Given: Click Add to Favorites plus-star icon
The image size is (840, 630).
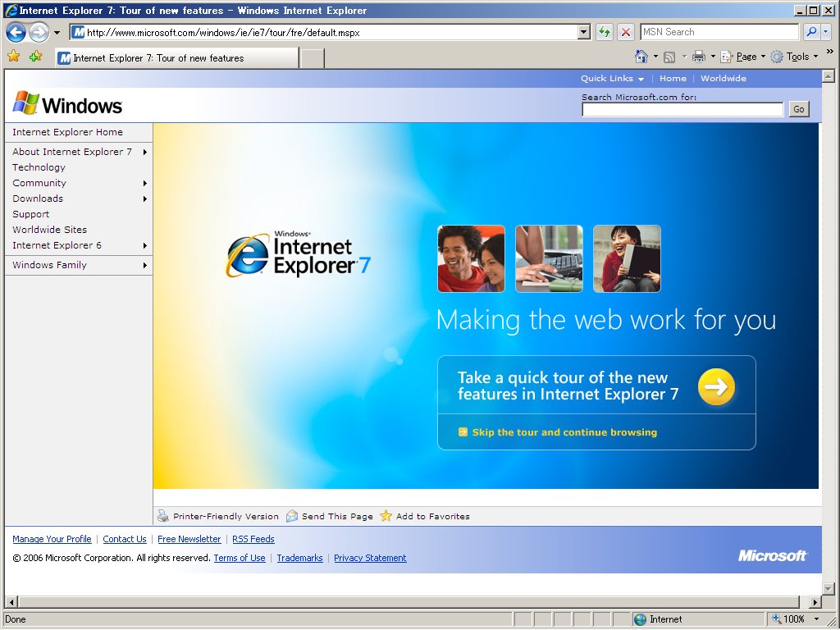Looking at the screenshot, I should tap(35, 56).
